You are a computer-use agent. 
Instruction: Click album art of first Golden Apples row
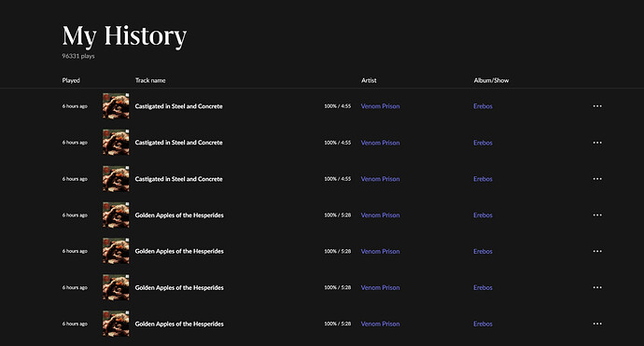tap(116, 215)
